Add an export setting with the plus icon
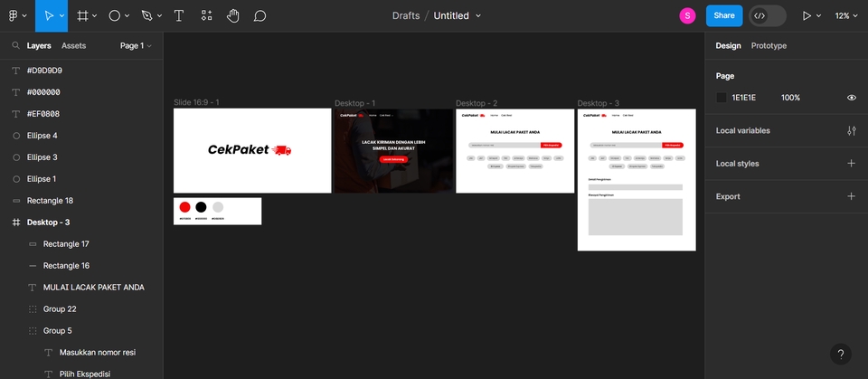This screenshot has height=379, width=868. click(x=852, y=196)
